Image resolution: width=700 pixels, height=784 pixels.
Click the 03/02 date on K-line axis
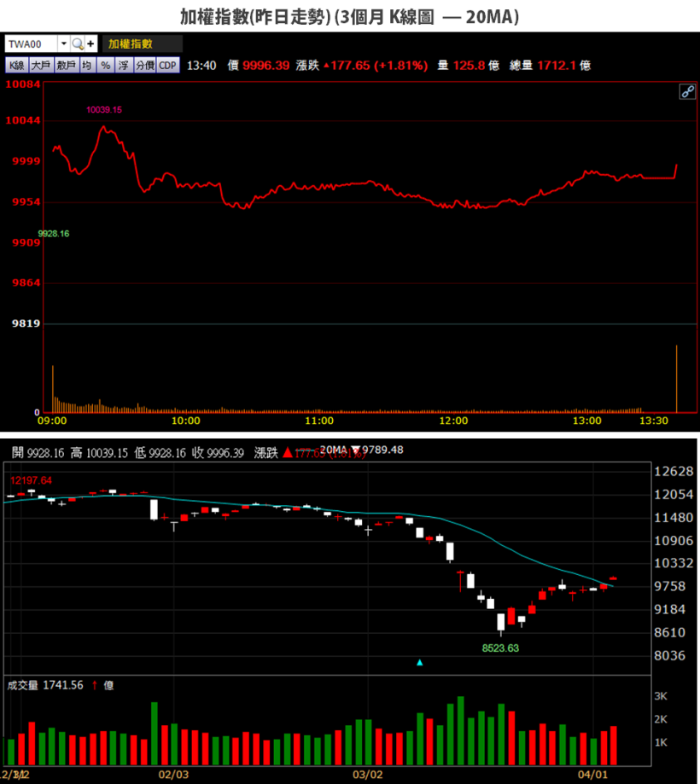(368, 775)
